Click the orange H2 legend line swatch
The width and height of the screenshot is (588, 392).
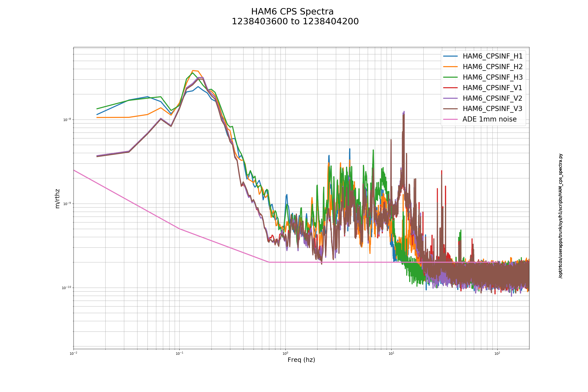pyautogui.click(x=451, y=67)
